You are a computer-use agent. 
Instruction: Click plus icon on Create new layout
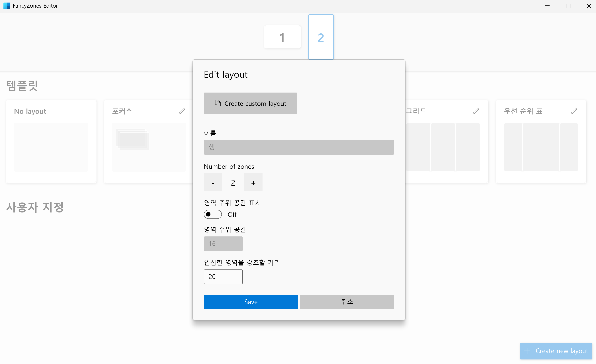pos(527,351)
